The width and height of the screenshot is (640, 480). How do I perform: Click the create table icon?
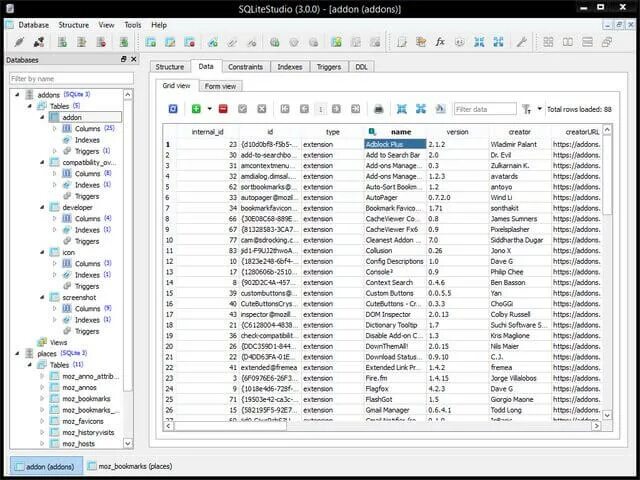coord(151,42)
